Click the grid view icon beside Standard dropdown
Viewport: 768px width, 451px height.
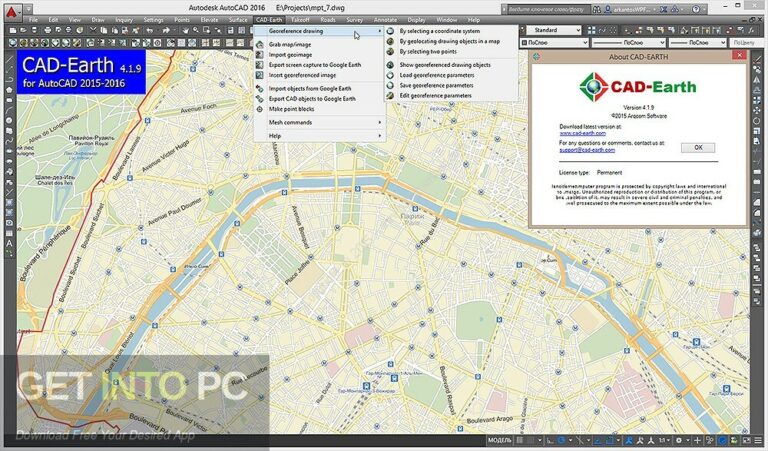[592, 30]
